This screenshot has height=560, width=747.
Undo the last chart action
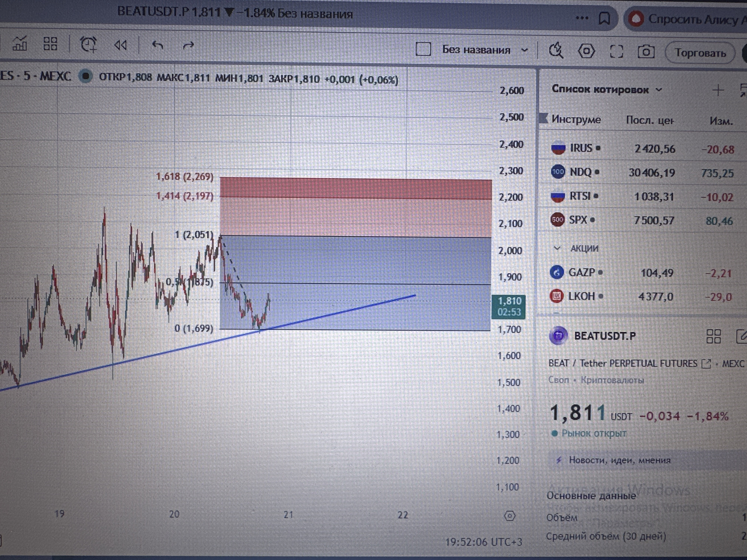[158, 46]
